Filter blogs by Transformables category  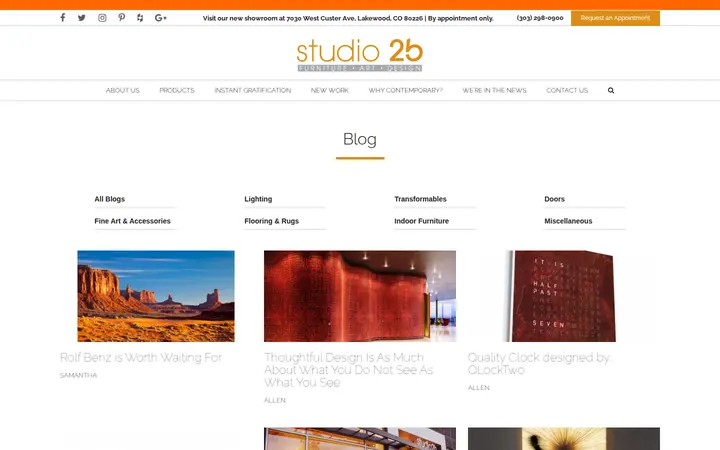pyautogui.click(x=420, y=199)
